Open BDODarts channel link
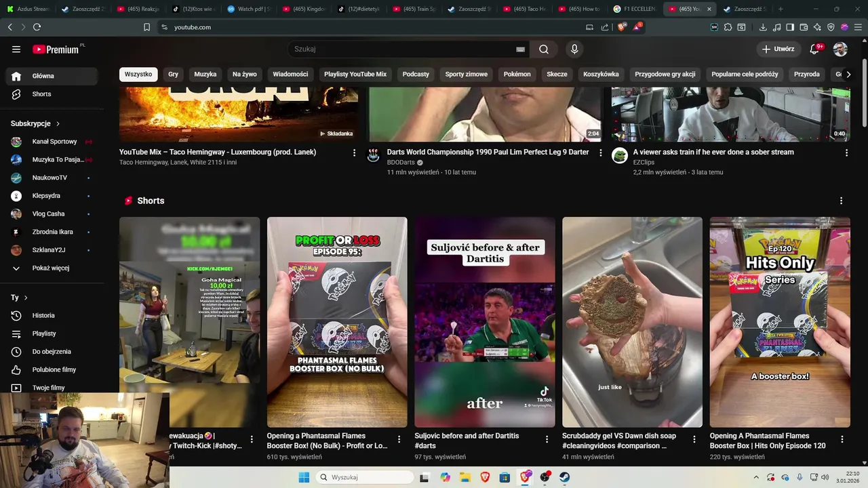The image size is (868, 488). coord(401,163)
